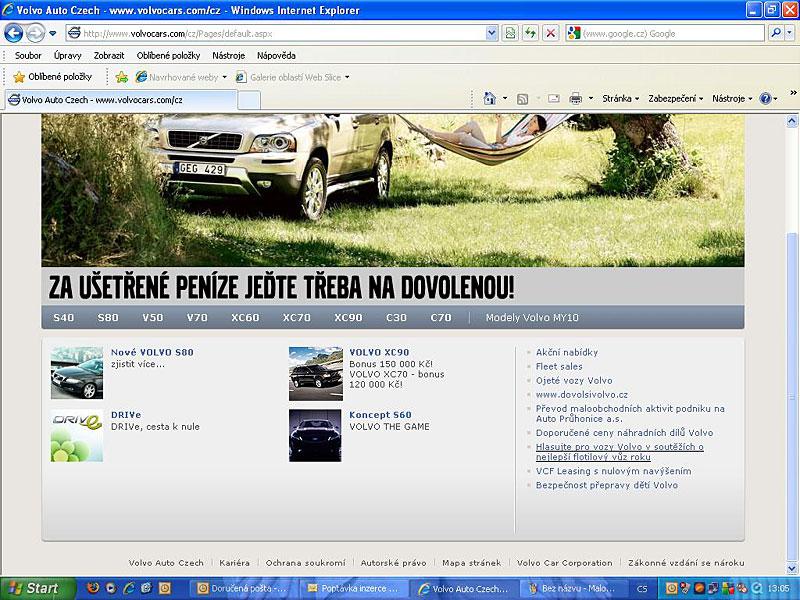The image size is (800, 600).
Task: Open the Oblíbené položky star button on favorites bar
Action: pos(53,77)
